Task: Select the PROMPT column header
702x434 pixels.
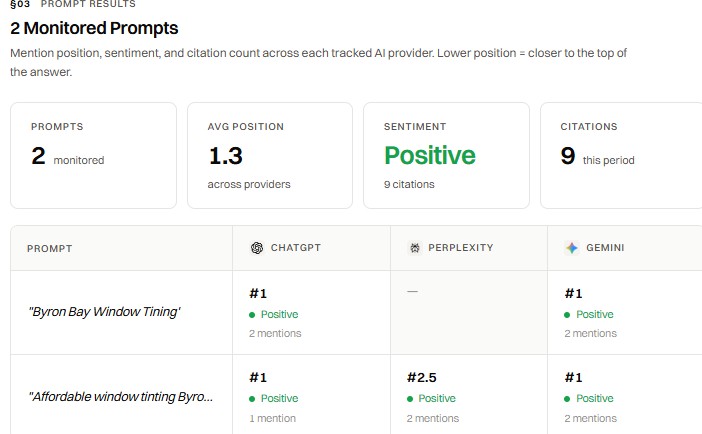Action: [50, 249]
